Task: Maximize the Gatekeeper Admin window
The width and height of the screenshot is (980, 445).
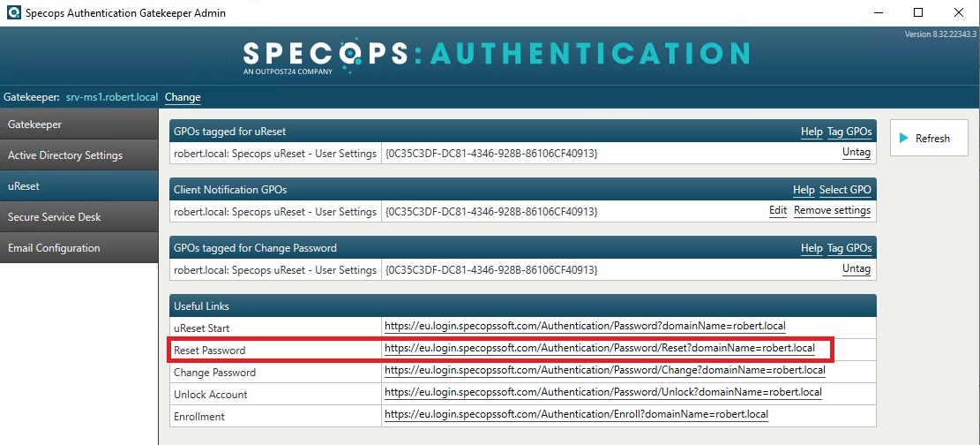Action: [917, 12]
